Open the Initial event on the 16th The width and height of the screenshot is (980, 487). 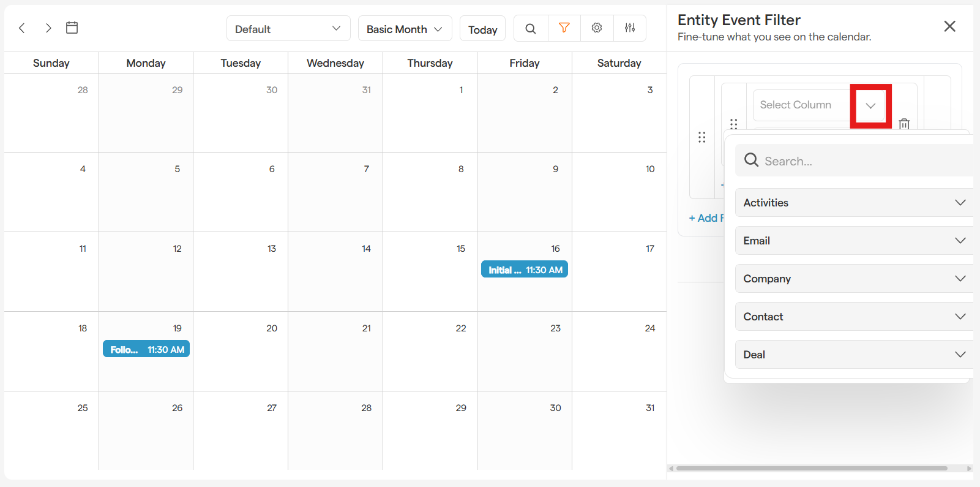[525, 270]
